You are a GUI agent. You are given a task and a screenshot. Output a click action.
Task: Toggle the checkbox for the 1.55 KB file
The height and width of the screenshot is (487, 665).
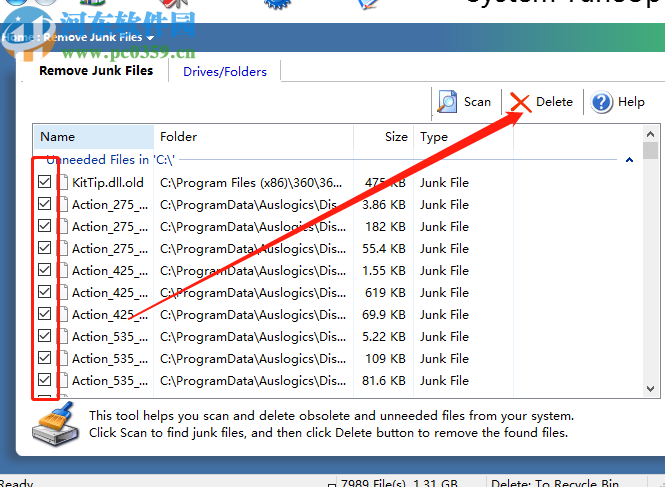point(45,270)
